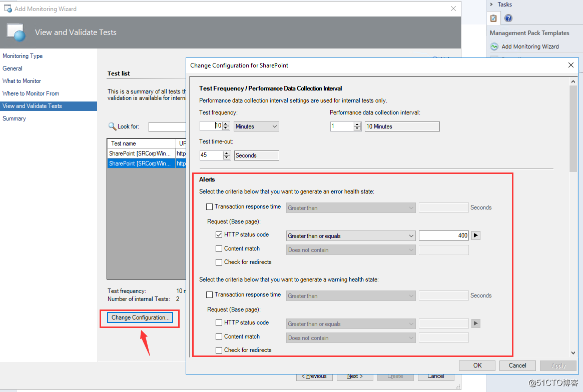Image resolution: width=583 pixels, height=392 pixels.
Task: Enable warning HTTP status code checkbox
Action: coord(219,323)
